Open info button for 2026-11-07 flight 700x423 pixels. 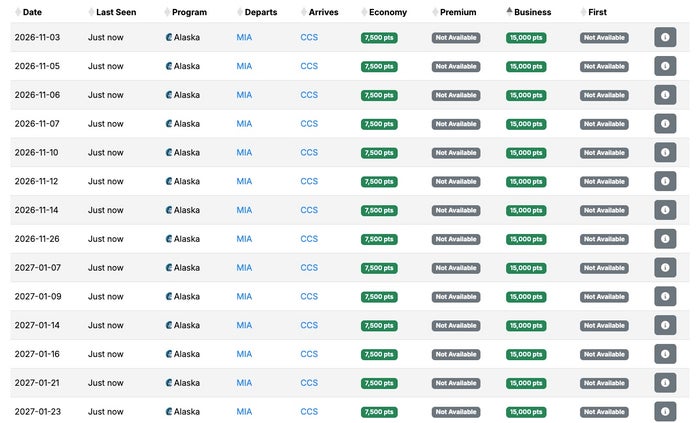click(665, 124)
